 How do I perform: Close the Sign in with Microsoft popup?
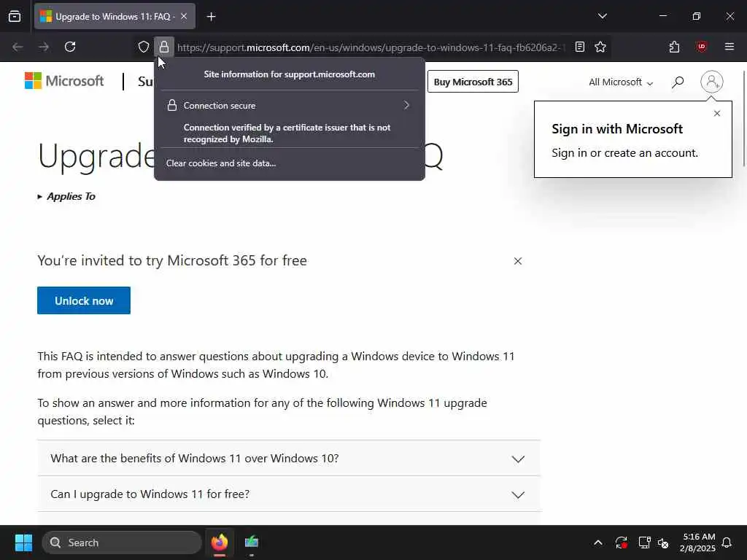pos(717,113)
